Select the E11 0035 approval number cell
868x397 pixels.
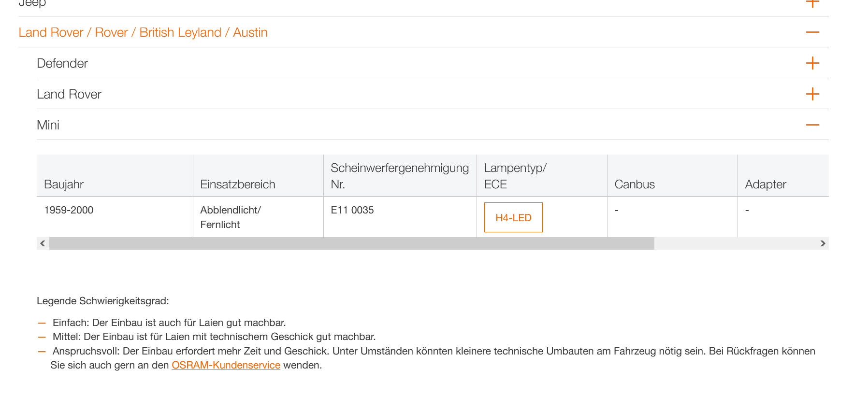point(352,210)
